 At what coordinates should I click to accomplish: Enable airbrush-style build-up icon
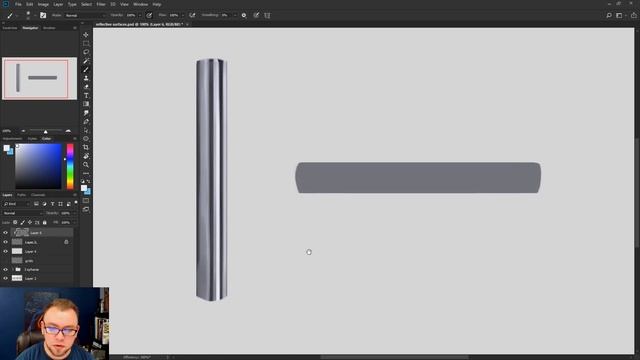192,15
